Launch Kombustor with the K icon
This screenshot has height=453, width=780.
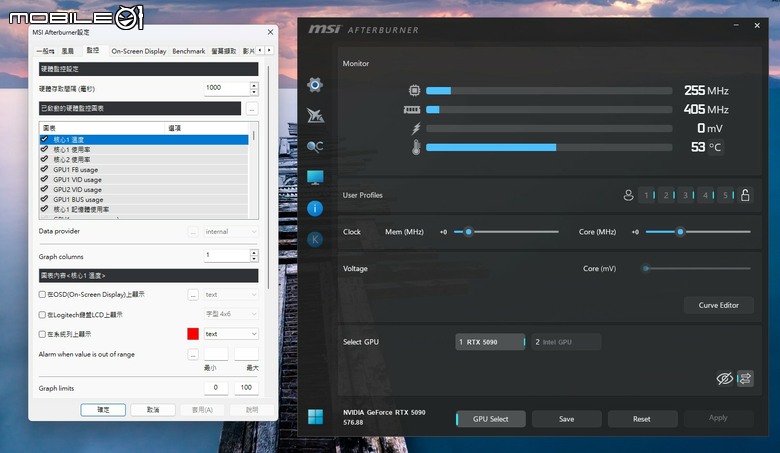315,240
